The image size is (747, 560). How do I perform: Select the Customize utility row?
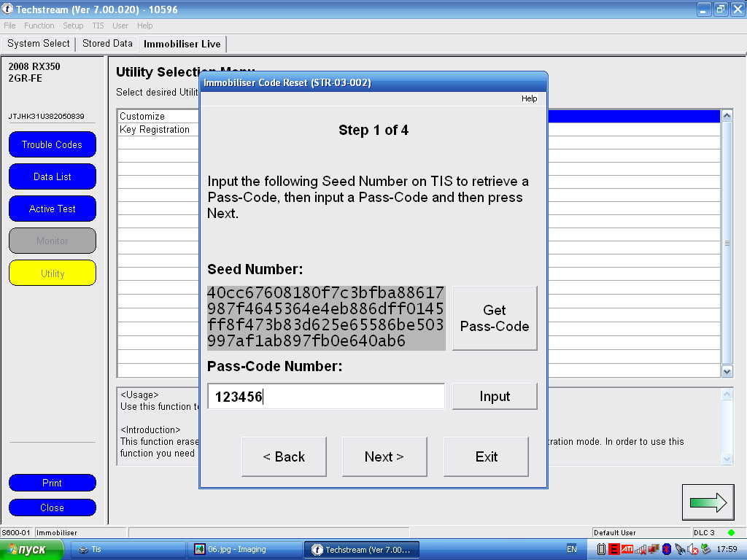click(158, 116)
